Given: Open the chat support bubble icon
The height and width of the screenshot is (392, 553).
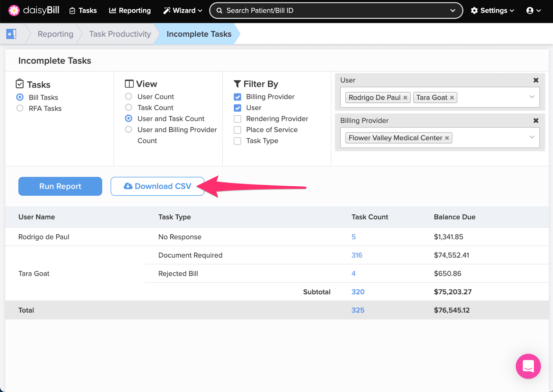Looking at the screenshot, I should [528, 366].
